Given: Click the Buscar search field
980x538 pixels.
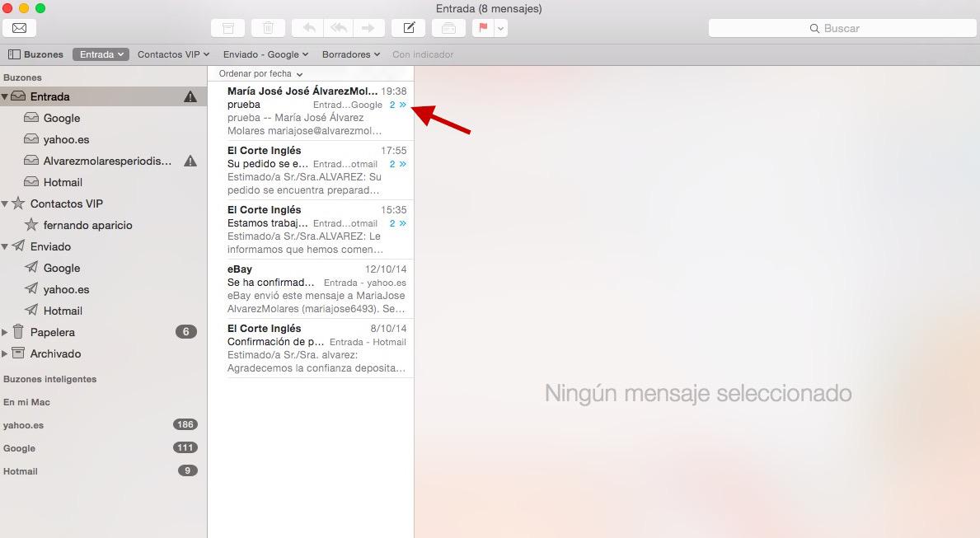Looking at the screenshot, I should 841,28.
